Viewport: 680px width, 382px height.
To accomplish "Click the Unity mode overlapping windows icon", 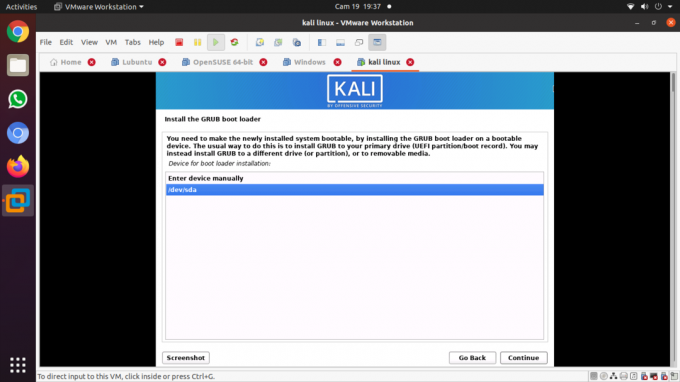I will [x=359, y=42].
